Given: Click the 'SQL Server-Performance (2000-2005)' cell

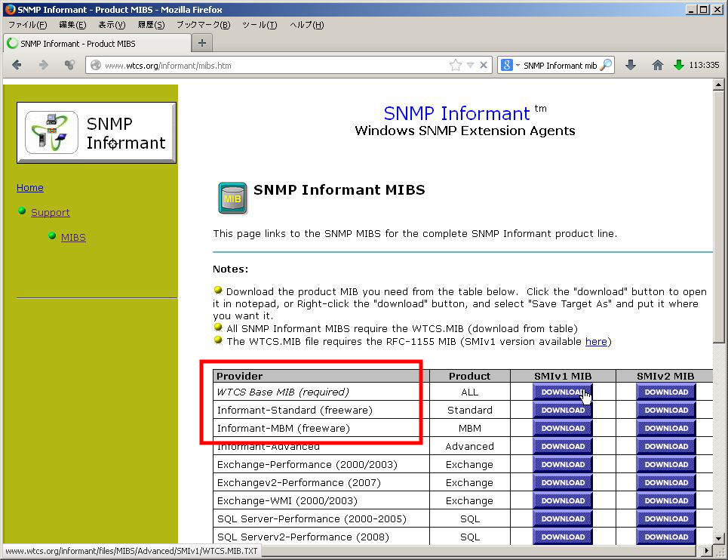Looking at the screenshot, I should pyautogui.click(x=321, y=518).
